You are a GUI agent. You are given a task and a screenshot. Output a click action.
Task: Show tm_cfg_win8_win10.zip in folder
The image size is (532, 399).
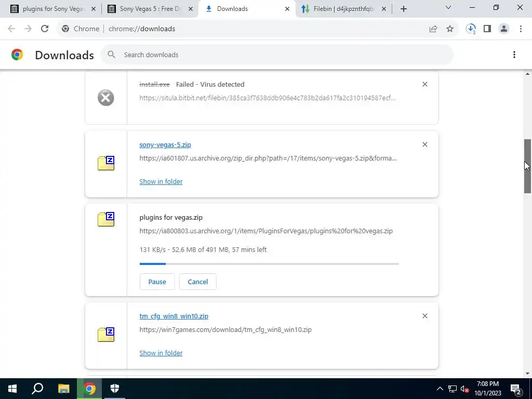(161, 353)
